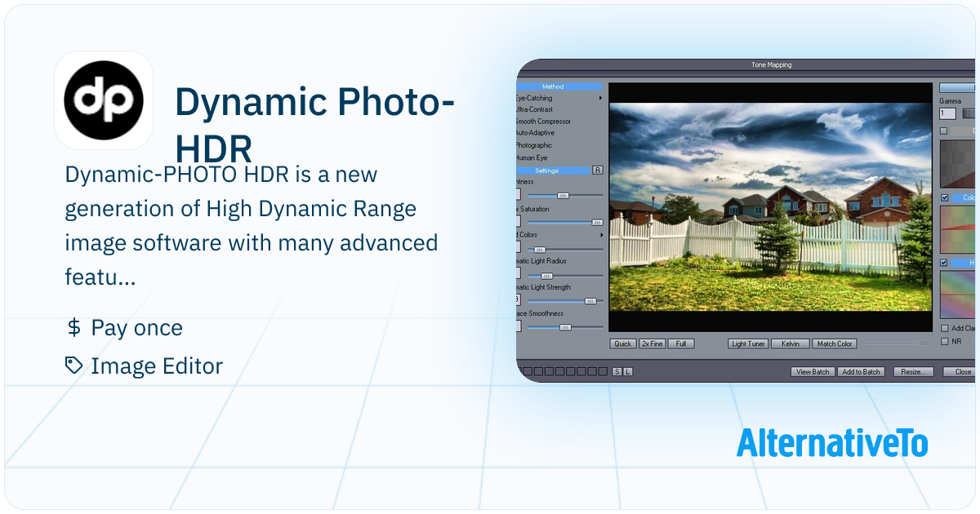Select the Ultra-Contrast method

tap(534, 109)
